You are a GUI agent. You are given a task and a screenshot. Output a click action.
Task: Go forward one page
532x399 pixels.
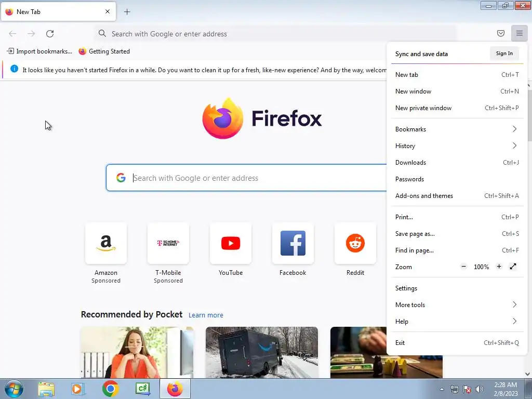click(x=31, y=34)
